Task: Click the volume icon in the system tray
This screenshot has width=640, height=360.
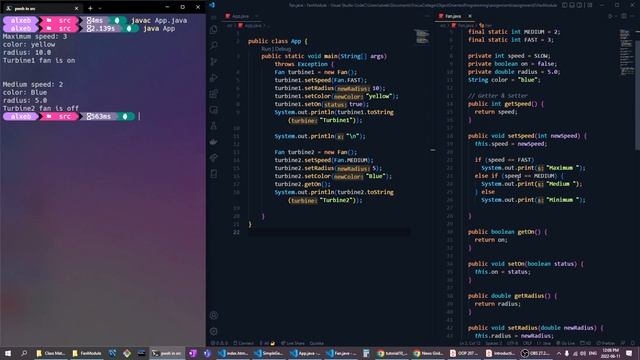Action: (583, 353)
